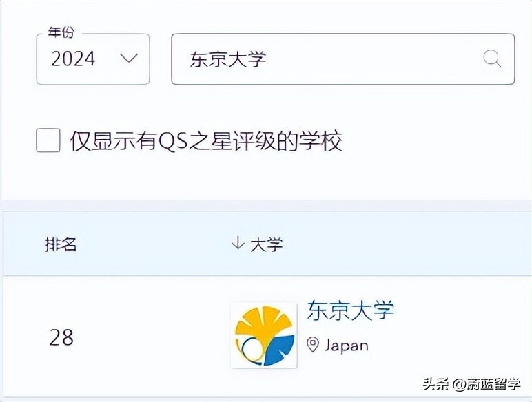Viewport: 532px width, 402px height.
Task: Click the University of Tokyo ginkgo logo
Action: tap(265, 336)
